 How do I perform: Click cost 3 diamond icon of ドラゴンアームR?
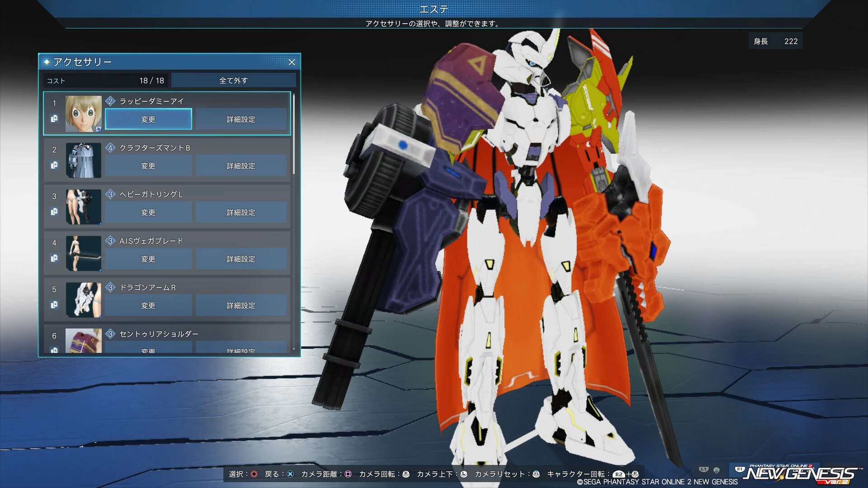click(x=110, y=287)
